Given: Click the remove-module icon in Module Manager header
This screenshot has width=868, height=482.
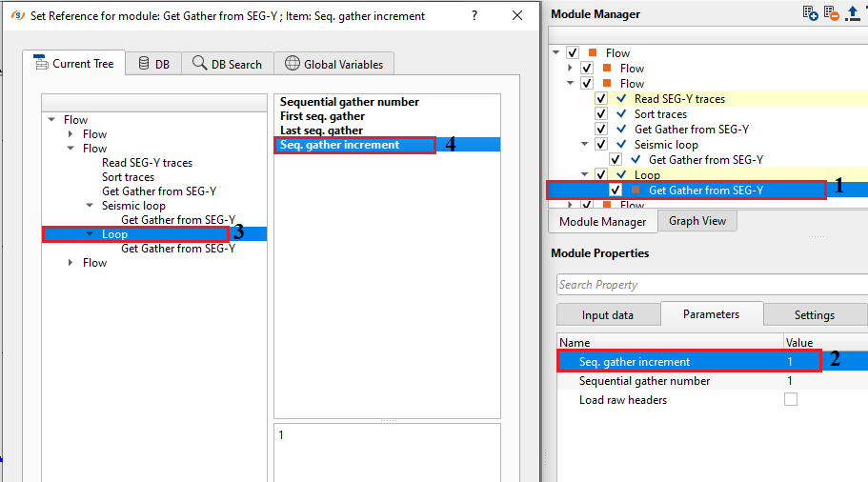Looking at the screenshot, I should pos(832,13).
